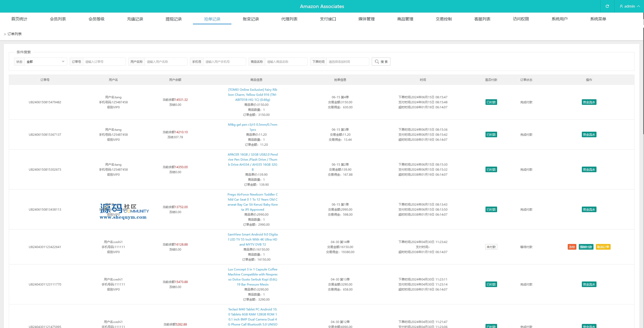The image size is (644, 328).
Task: Switch to the 会员列表 tab
Action: tap(58, 19)
